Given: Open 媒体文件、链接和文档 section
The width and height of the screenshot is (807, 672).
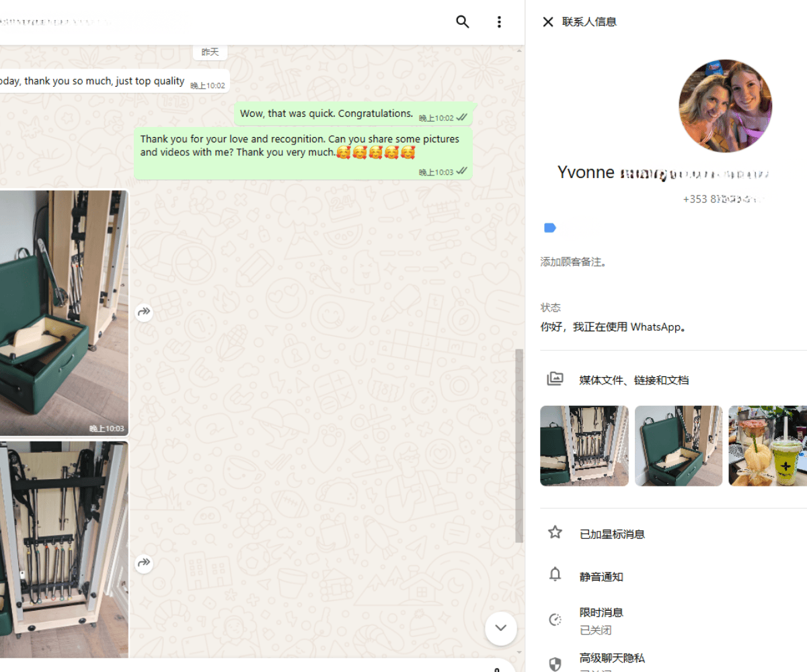Looking at the screenshot, I should pyautogui.click(x=633, y=380).
